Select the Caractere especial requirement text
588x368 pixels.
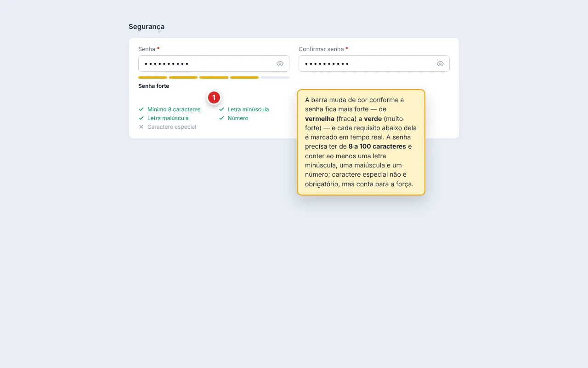pyautogui.click(x=172, y=127)
